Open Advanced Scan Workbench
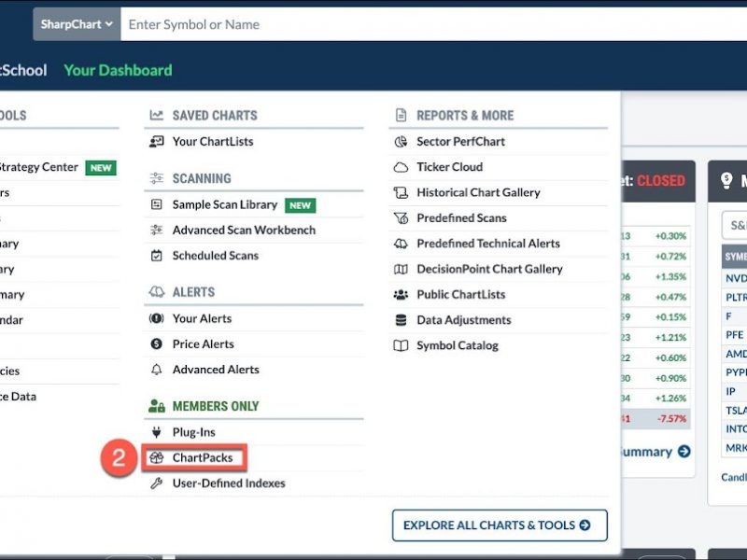The width and height of the screenshot is (747, 560). click(x=244, y=230)
